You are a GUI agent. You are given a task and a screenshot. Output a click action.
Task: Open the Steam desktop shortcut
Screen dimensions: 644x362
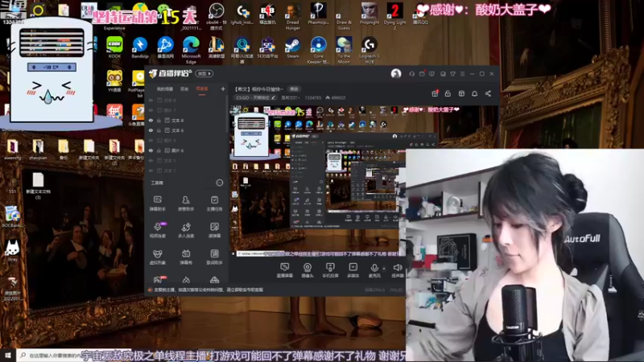293,48
